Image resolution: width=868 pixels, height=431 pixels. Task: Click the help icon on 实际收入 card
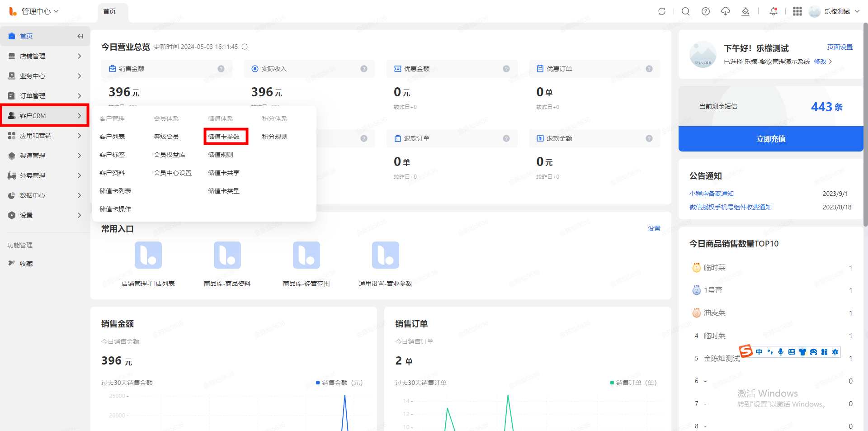coord(364,69)
